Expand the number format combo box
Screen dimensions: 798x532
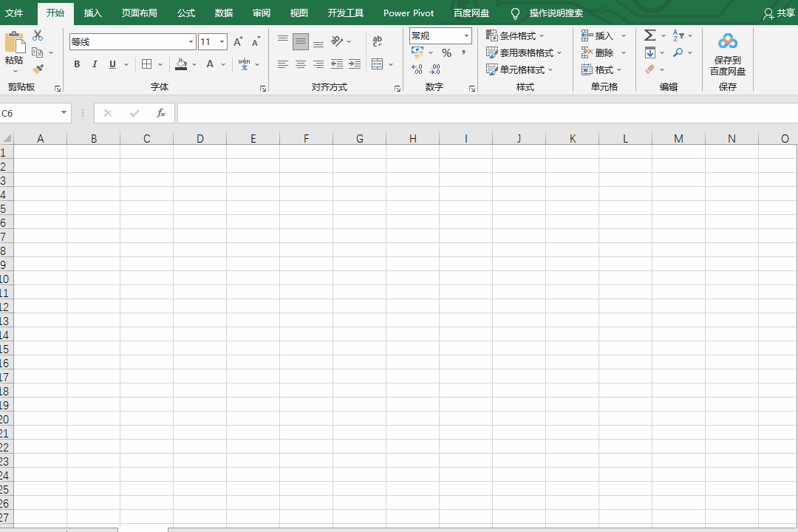[466, 35]
